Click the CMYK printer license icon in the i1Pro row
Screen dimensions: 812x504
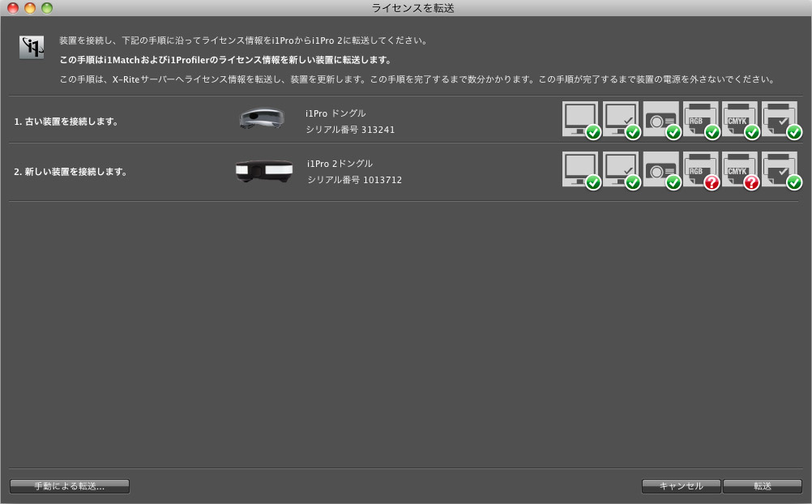740,120
